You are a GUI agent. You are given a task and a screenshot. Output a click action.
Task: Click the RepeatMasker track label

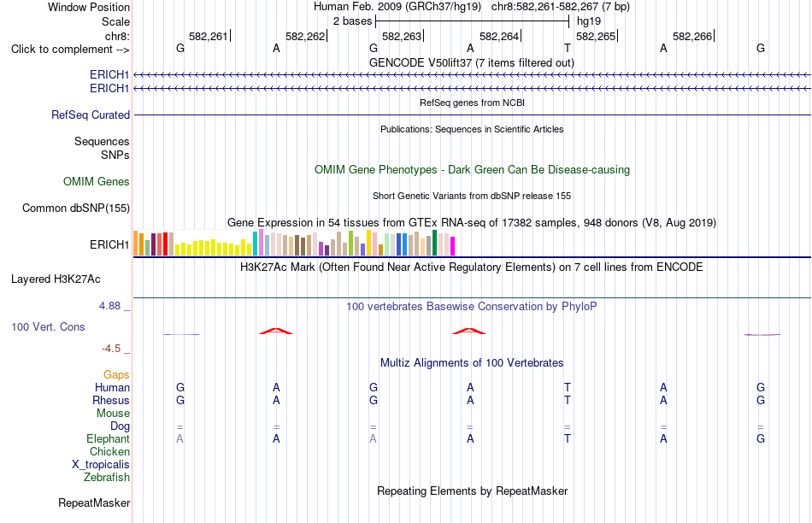coord(94,502)
